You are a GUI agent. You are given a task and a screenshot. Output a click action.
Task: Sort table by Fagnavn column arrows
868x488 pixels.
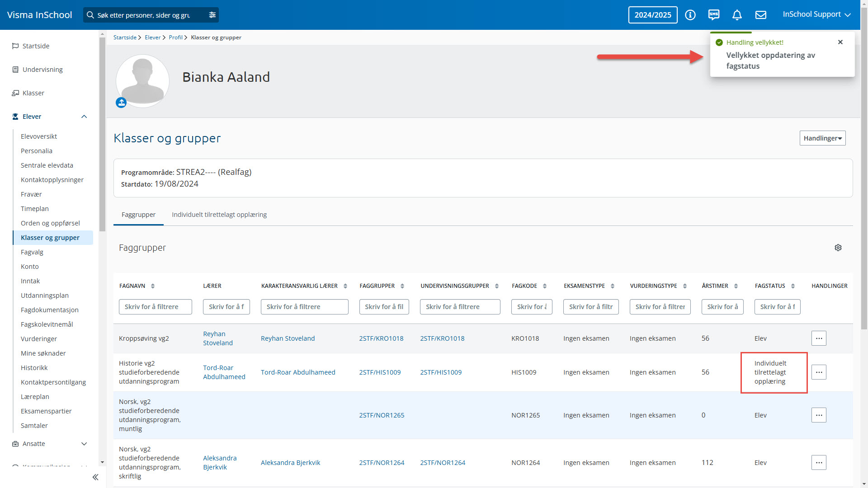(153, 286)
